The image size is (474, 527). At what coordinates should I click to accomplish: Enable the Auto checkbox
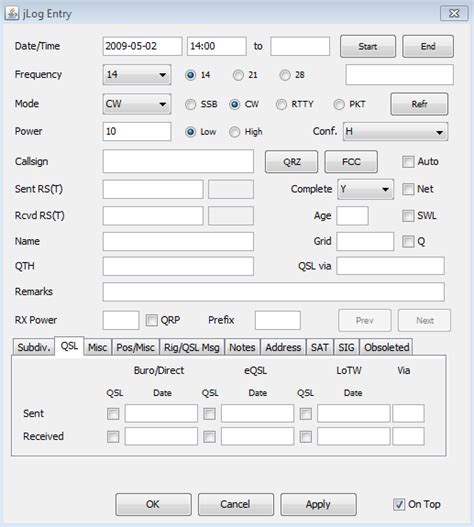(x=408, y=162)
